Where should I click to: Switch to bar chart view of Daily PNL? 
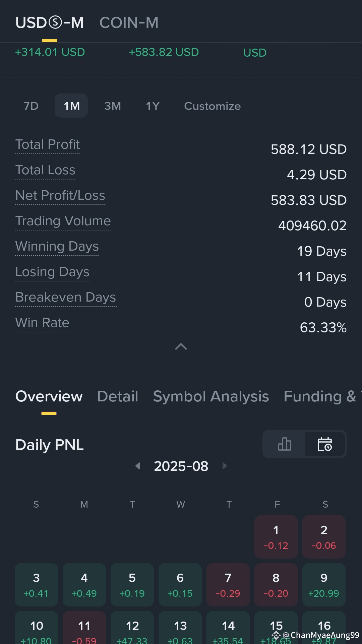(x=284, y=444)
